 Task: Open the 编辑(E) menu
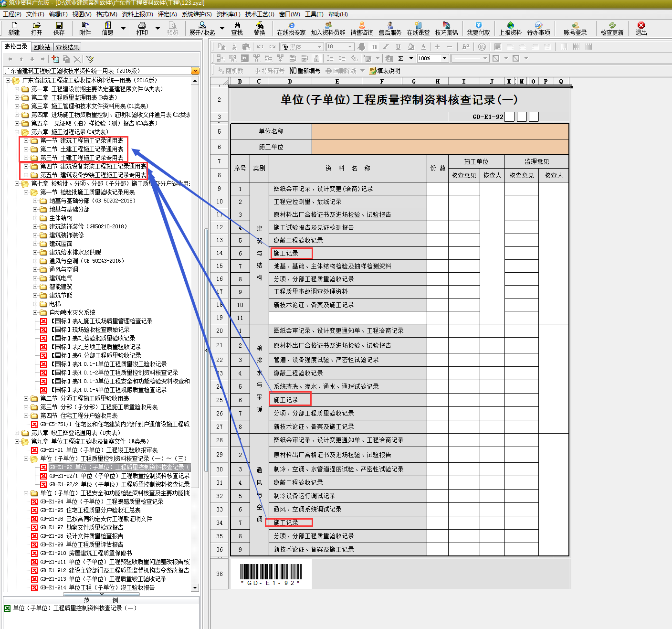pos(58,14)
